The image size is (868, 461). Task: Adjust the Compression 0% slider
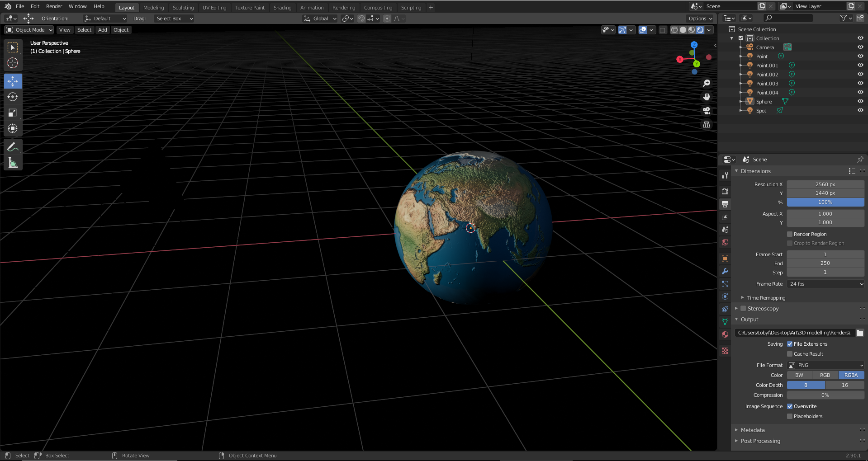tap(825, 395)
